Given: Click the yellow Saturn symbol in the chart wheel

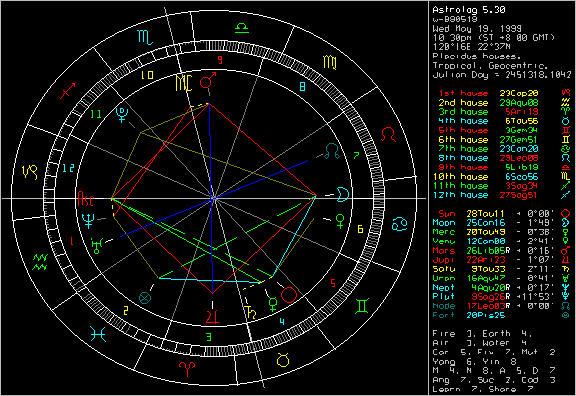Looking at the screenshot, I should coord(251,312).
